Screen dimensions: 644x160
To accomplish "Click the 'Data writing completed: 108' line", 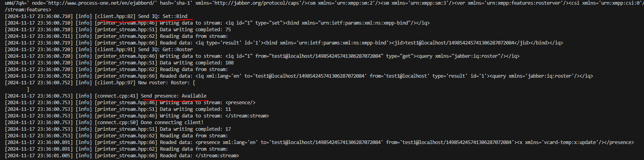I will click(x=197, y=63).
